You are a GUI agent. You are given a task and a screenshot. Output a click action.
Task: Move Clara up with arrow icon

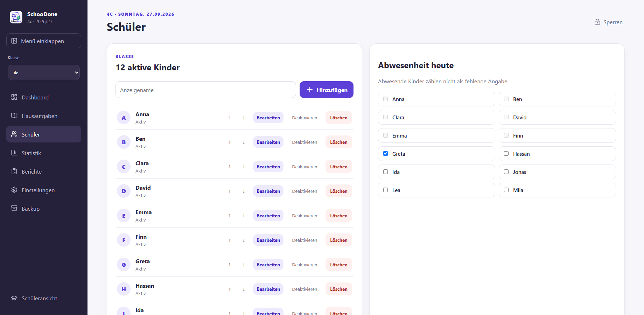pos(230,167)
